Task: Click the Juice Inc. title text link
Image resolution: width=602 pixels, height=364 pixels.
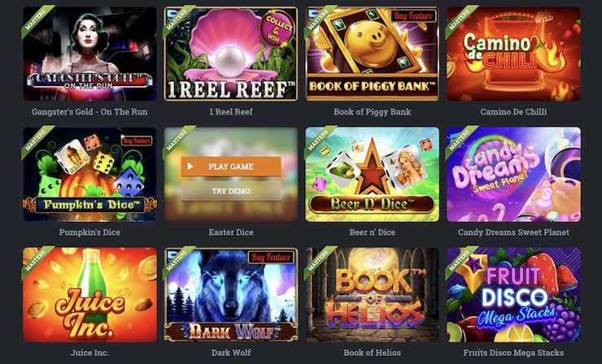Action: click(89, 352)
